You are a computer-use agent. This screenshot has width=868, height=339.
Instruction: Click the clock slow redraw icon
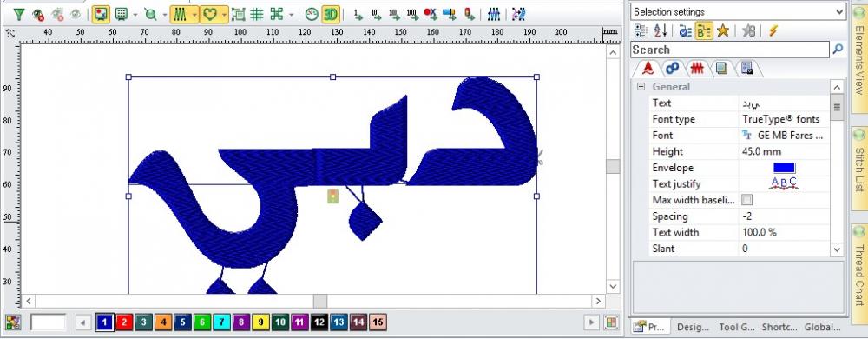pos(312,15)
